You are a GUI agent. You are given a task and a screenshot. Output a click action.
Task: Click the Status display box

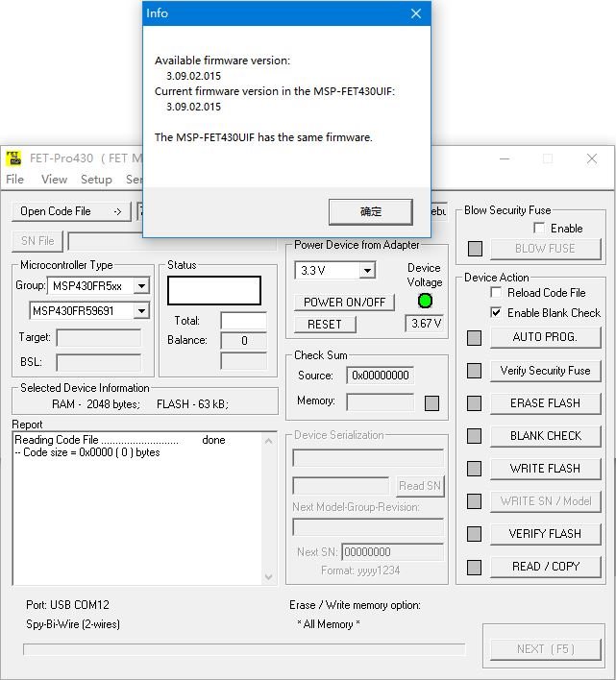(214, 290)
